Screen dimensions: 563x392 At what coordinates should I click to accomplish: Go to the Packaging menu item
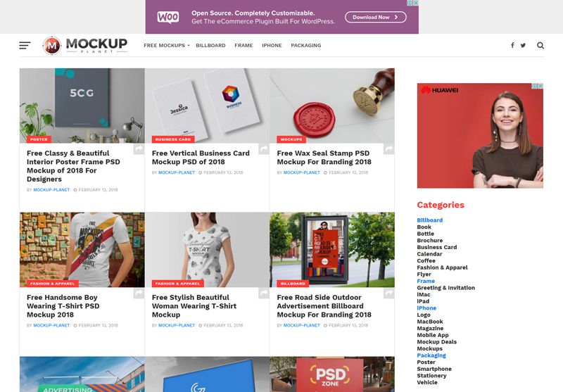click(306, 46)
